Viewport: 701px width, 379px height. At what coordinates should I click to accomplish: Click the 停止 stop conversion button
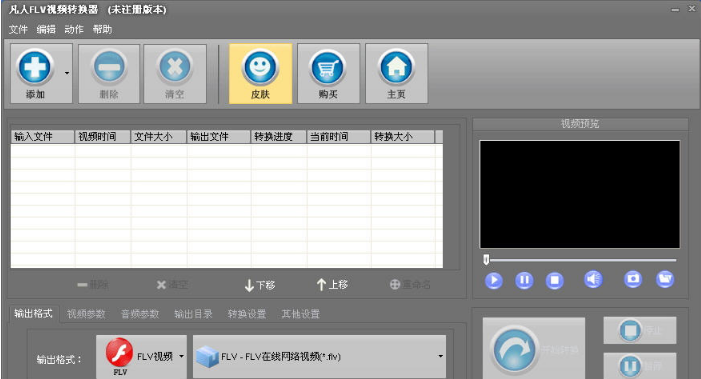[x=640, y=331]
